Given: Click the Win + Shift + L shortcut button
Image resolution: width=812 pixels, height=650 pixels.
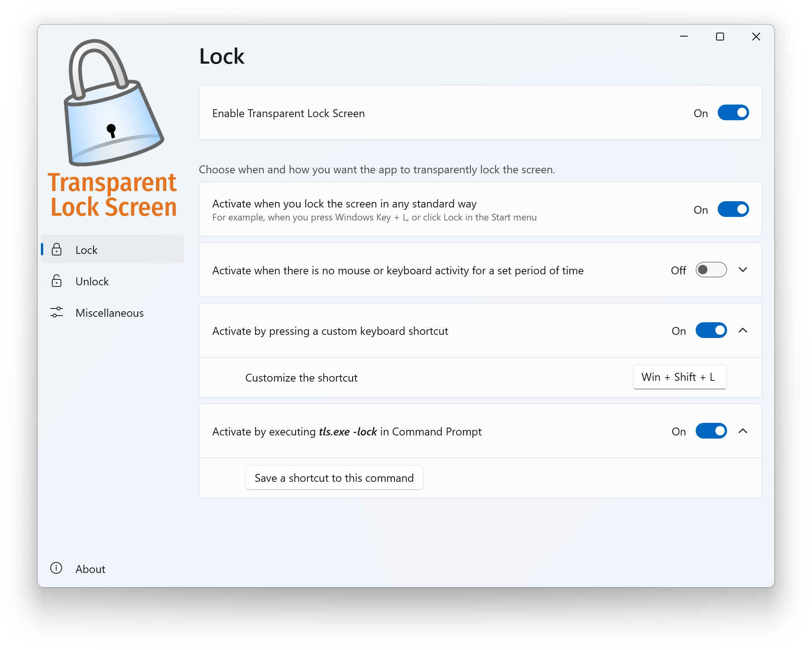Looking at the screenshot, I should point(680,377).
